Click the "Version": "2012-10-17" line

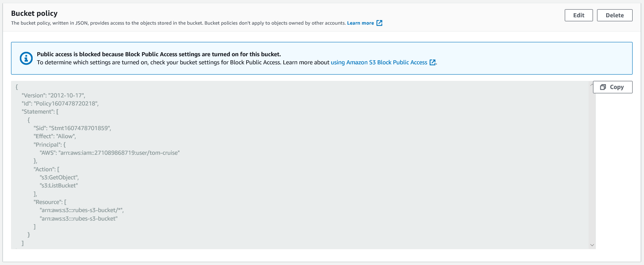(x=53, y=95)
